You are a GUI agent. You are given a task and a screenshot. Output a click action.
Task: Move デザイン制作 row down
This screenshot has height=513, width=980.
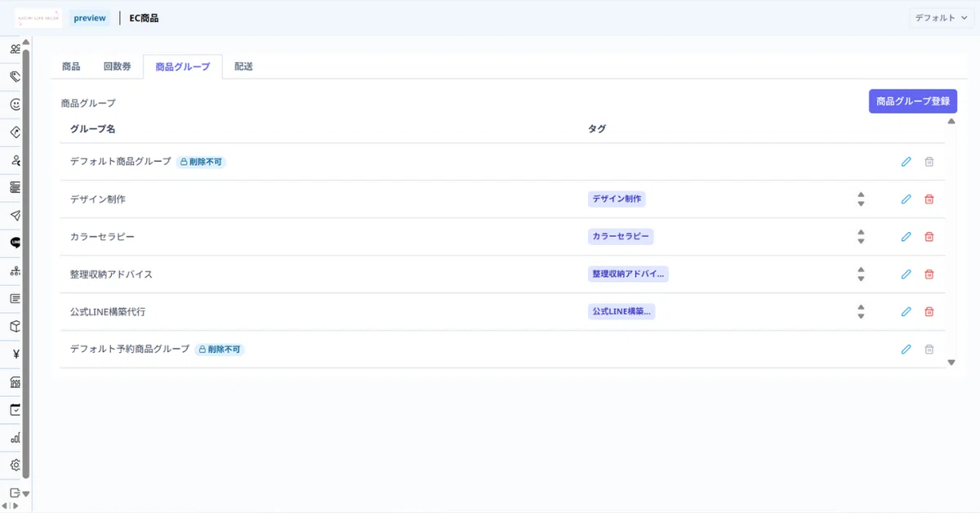point(861,204)
